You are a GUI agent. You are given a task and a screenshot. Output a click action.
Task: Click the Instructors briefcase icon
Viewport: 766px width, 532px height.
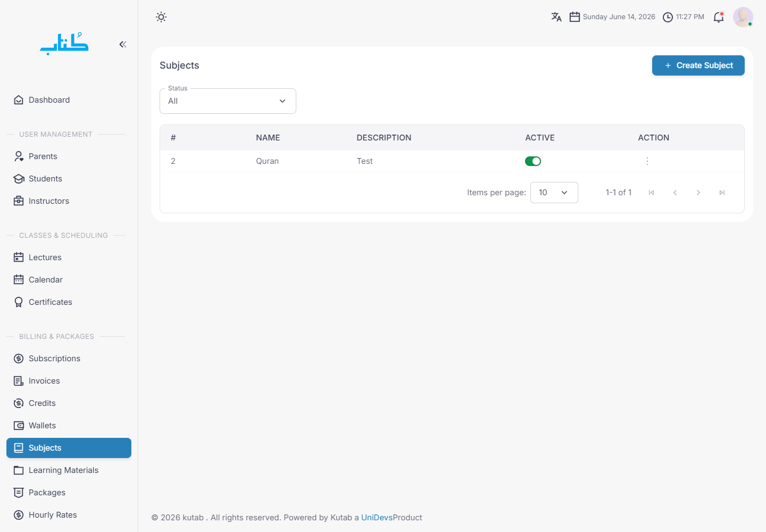[19, 201]
